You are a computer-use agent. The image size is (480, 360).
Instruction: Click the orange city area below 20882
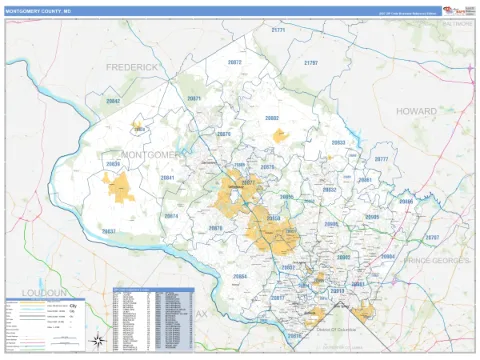click(280, 136)
